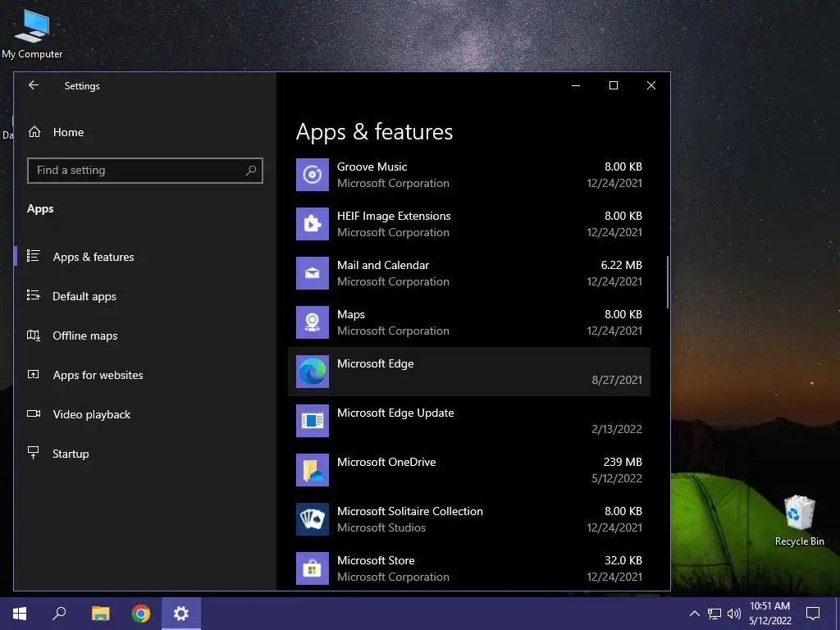This screenshot has width=840, height=630.
Task: Click the Home house icon in sidebar
Action: coord(34,132)
